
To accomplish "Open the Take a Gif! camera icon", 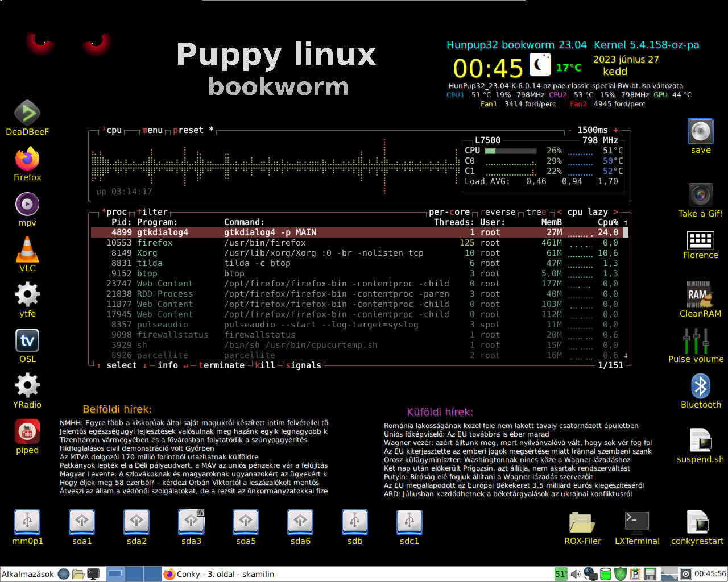I will click(701, 195).
